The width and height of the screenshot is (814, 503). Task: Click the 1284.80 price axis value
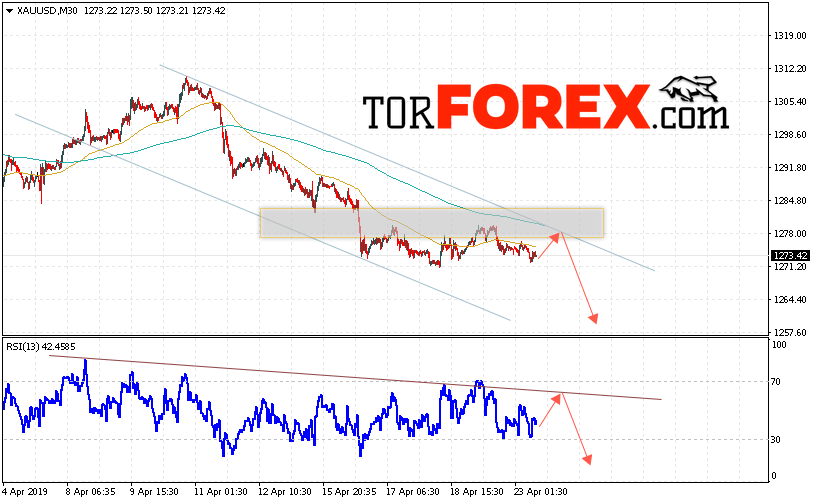coord(789,200)
